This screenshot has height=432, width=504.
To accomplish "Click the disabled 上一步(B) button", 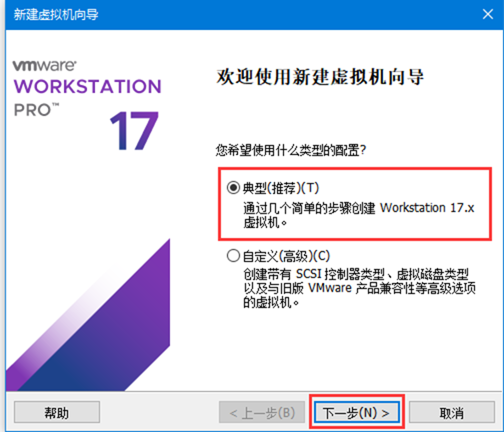I will coord(262,412).
